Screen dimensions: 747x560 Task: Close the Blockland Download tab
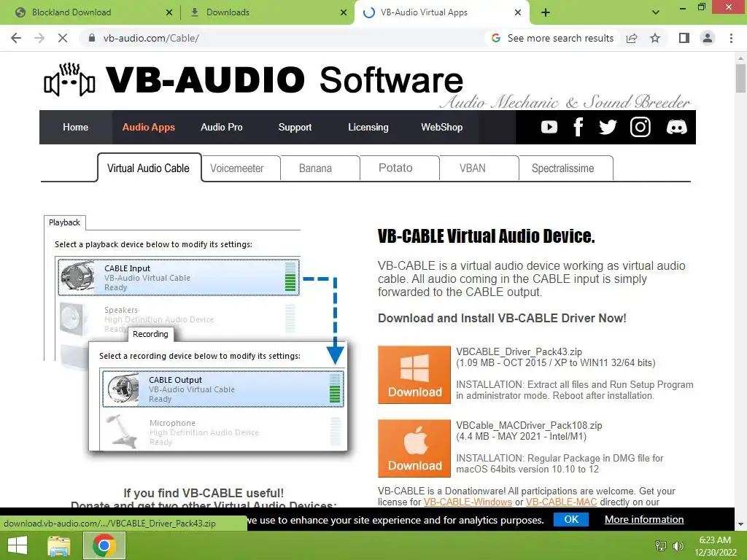(x=169, y=12)
